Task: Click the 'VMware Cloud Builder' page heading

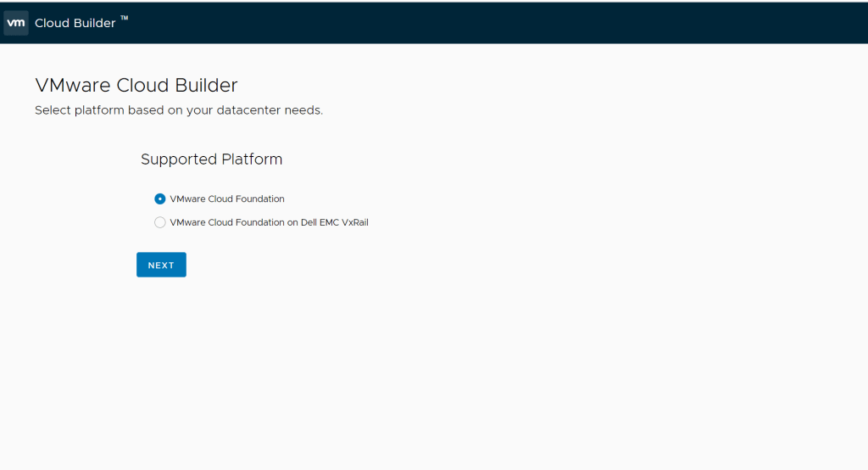Action: (x=136, y=85)
